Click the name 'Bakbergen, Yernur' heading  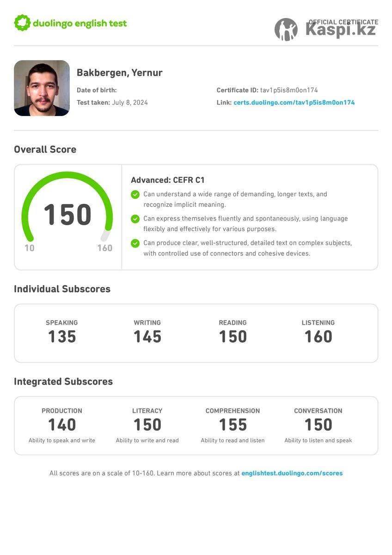119,73
